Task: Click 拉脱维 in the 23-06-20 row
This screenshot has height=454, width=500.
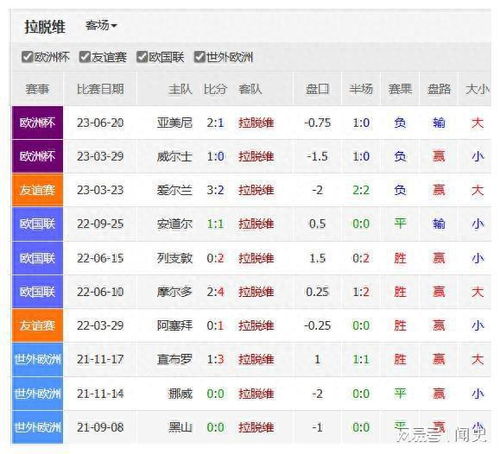Action: click(256, 123)
